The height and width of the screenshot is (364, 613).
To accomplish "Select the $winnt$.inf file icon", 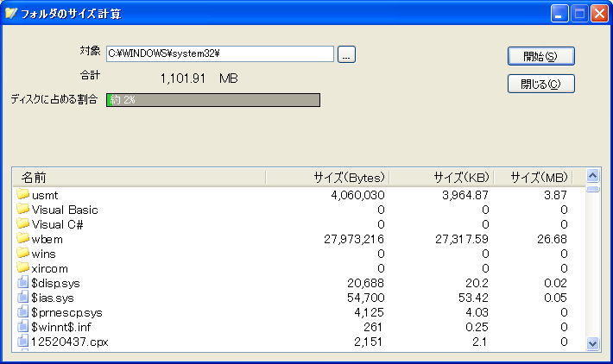I will 23,327.
